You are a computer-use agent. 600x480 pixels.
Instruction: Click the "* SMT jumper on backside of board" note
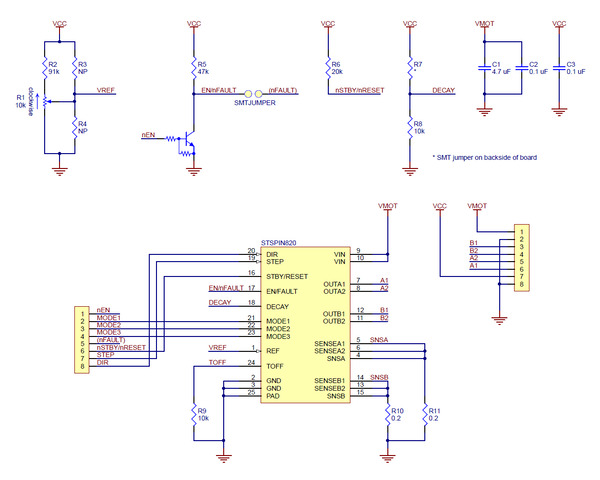pyautogui.click(x=484, y=157)
